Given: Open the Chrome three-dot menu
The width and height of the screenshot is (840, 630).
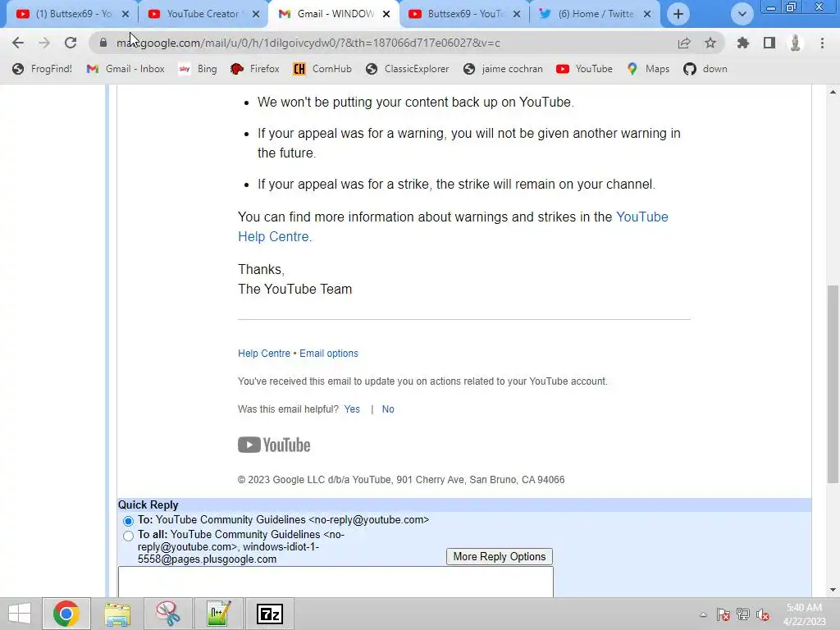Looking at the screenshot, I should [x=822, y=43].
